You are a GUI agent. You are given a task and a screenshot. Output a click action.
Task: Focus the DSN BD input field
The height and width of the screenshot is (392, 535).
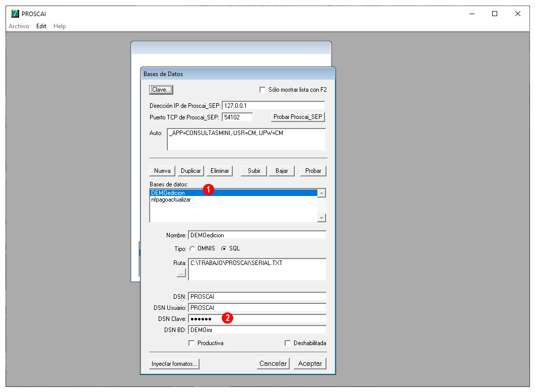tap(257, 330)
